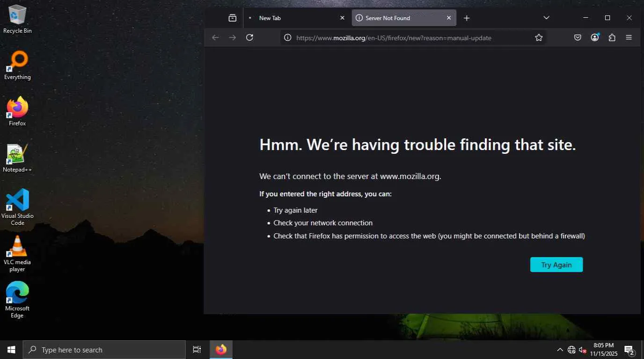Go back to previous page

215,37
